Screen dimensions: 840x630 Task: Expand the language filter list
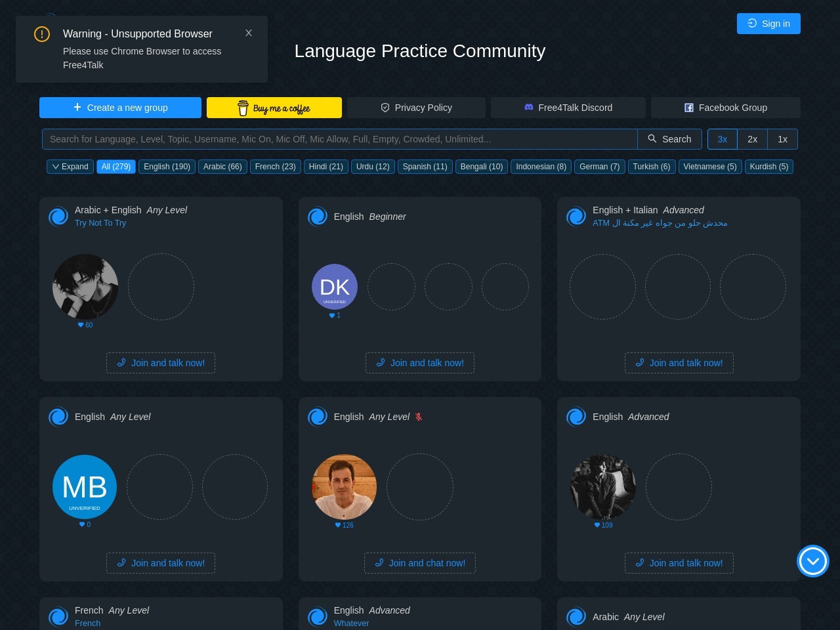(70, 167)
